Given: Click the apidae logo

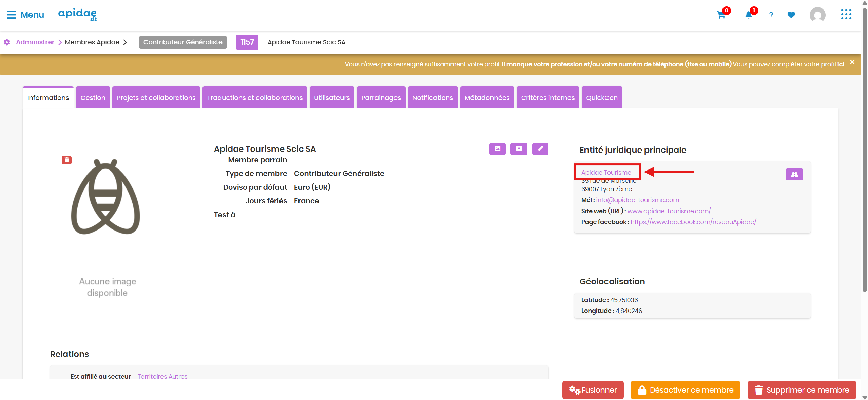Looking at the screenshot, I should pos(77,15).
